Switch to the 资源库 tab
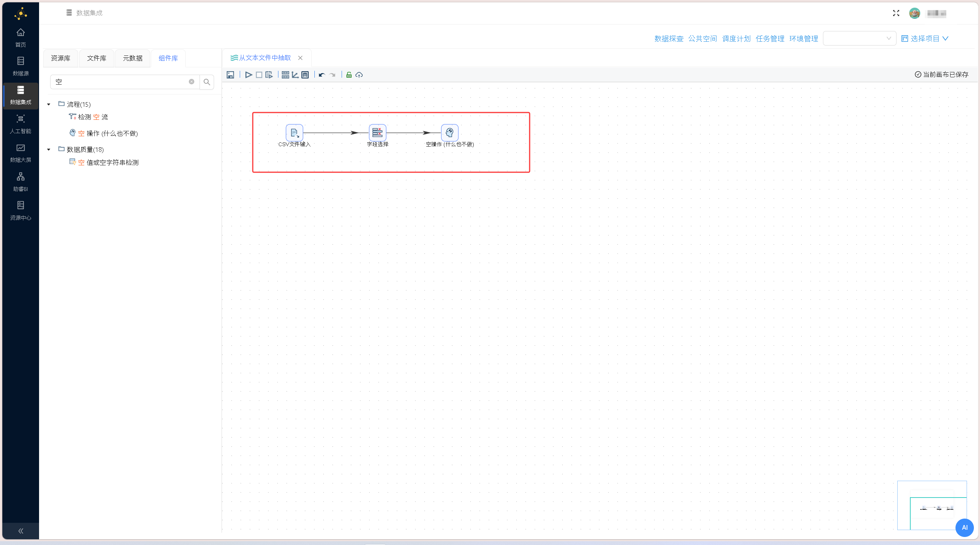 click(x=61, y=58)
